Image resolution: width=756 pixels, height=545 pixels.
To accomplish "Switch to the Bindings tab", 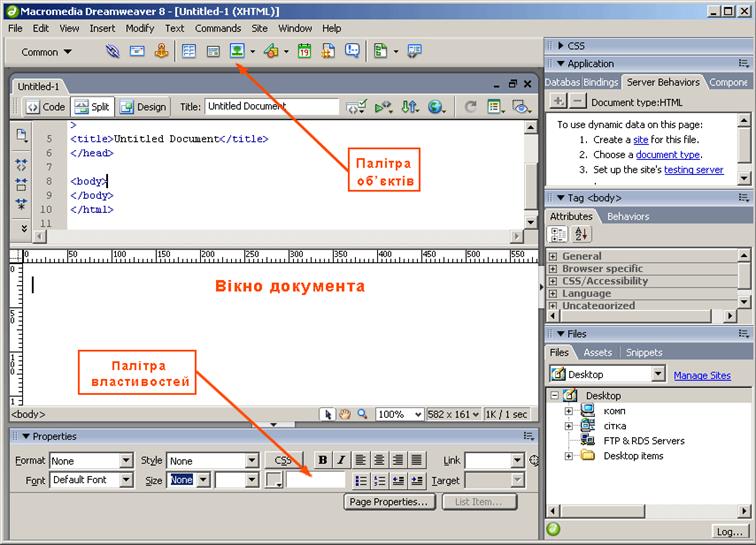I will (600, 82).
